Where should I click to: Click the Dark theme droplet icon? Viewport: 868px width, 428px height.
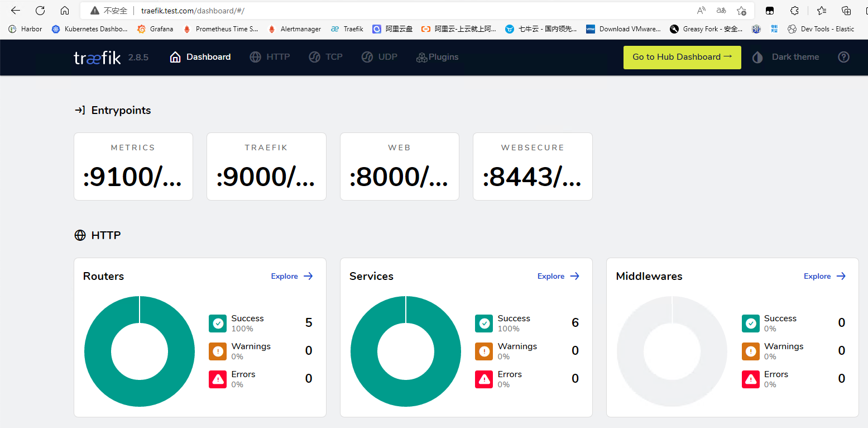coord(757,57)
